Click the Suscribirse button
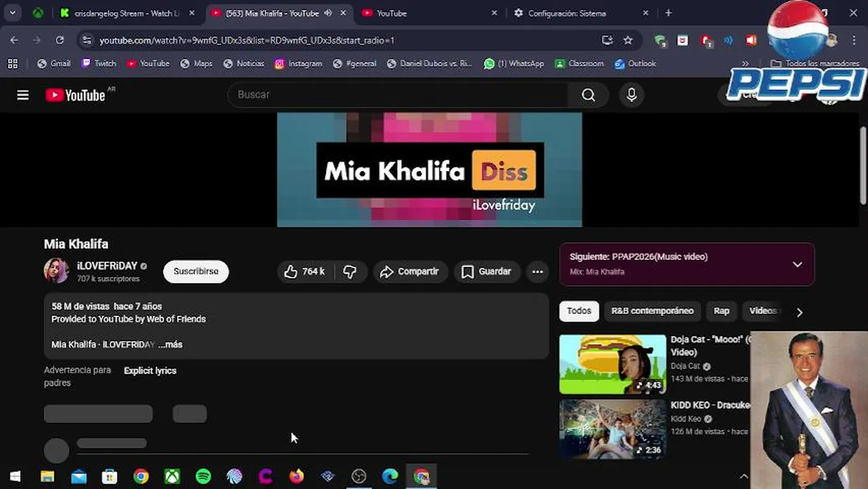The height and width of the screenshot is (489, 868). (x=196, y=272)
